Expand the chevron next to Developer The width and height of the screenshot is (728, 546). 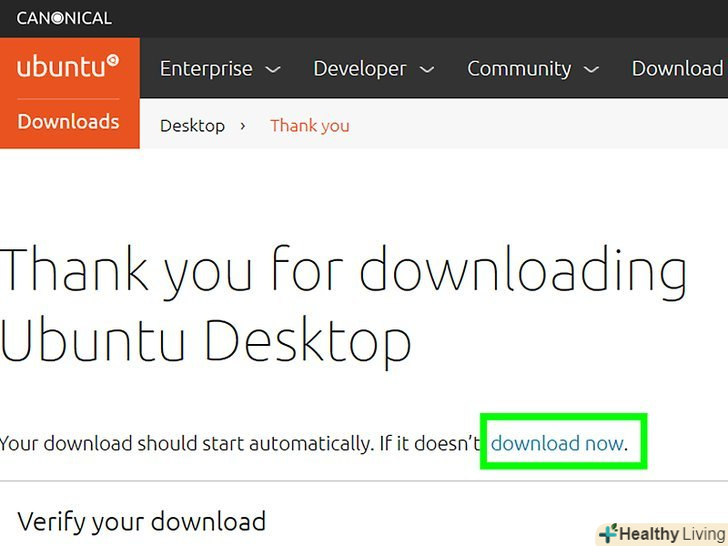[427, 70]
